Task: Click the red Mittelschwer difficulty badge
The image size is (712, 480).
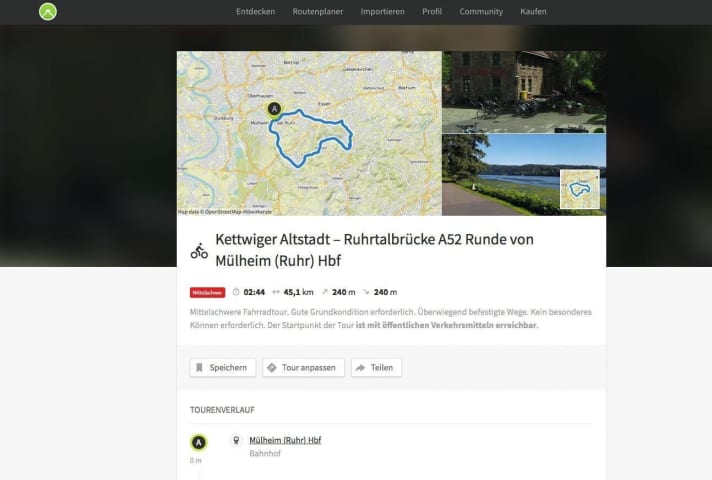Action: (x=207, y=292)
